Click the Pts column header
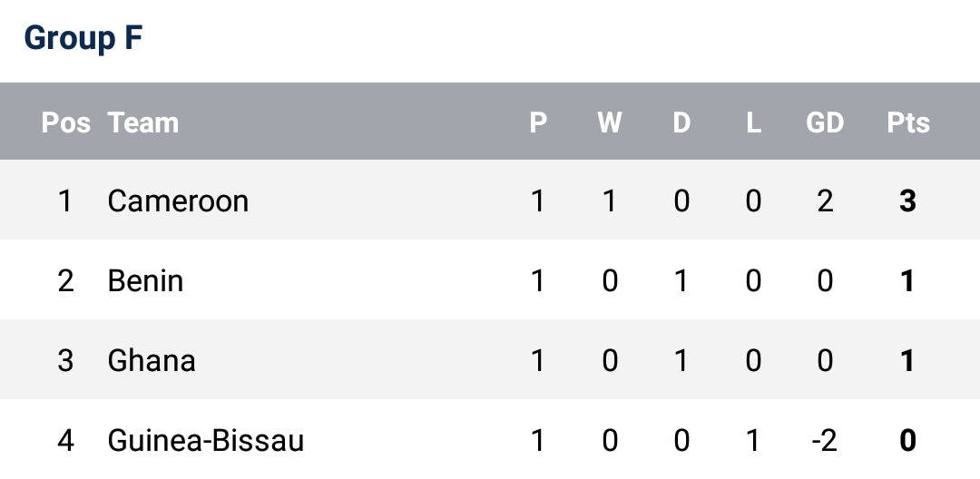Screen dimensions: 980x479 [908, 122]
